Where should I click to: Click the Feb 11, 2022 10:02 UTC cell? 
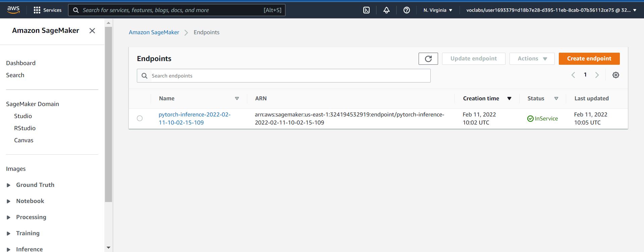click(479, 118)
